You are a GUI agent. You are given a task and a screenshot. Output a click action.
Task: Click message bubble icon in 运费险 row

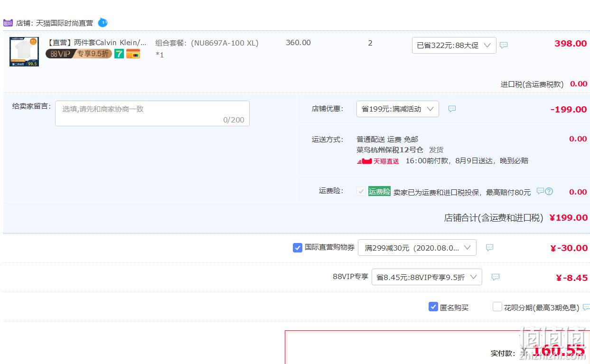pyautogui.click(x=540, y=191)
